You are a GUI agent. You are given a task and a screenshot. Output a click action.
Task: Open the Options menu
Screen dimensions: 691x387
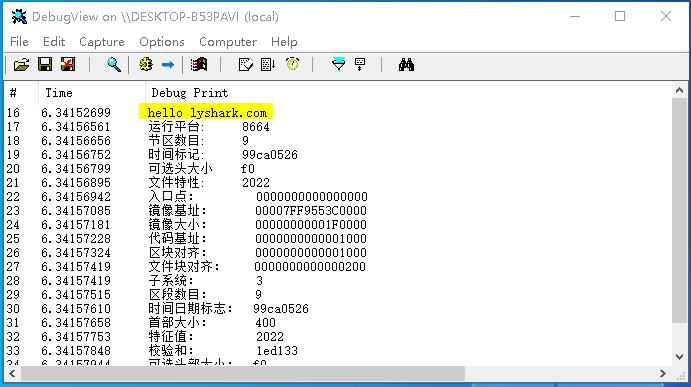point(162,41)
